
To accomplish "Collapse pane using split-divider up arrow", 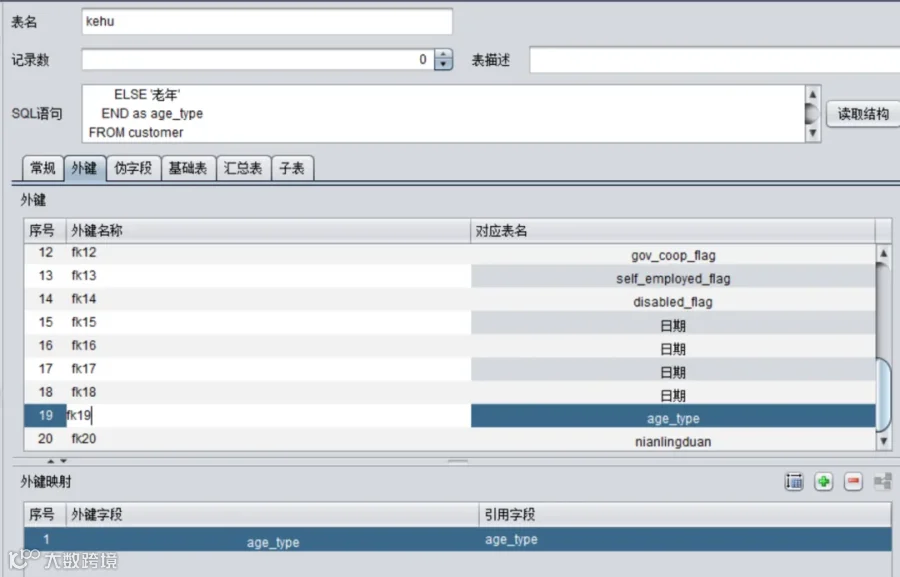I will [51, 461].
